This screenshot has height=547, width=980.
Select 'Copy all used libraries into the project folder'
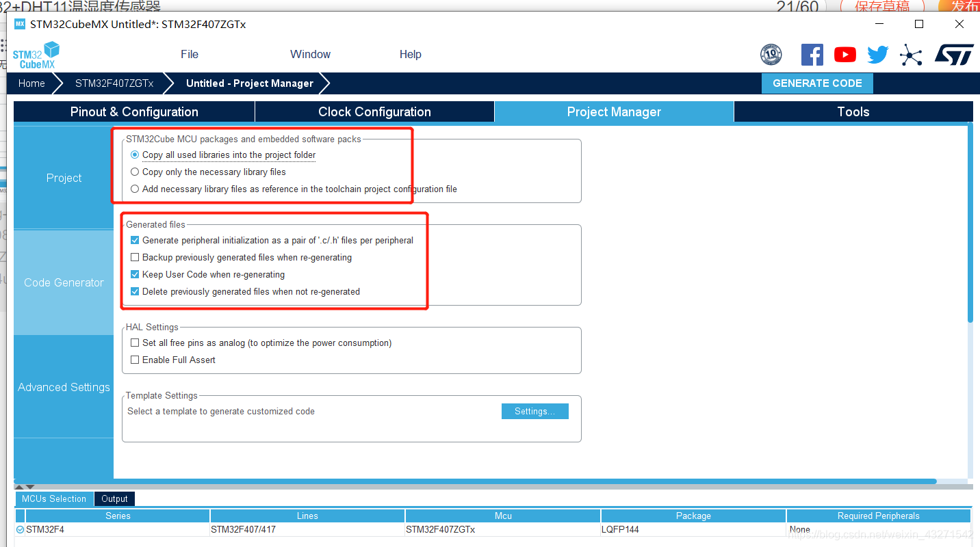135,155
